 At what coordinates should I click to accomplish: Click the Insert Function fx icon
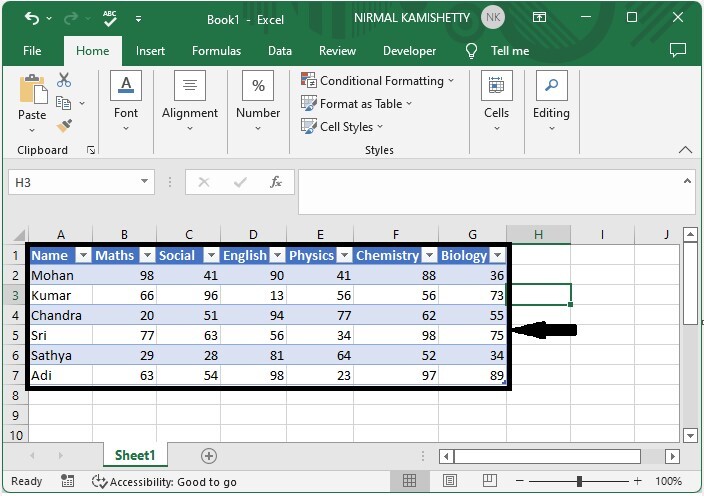[x=275, y=182]
